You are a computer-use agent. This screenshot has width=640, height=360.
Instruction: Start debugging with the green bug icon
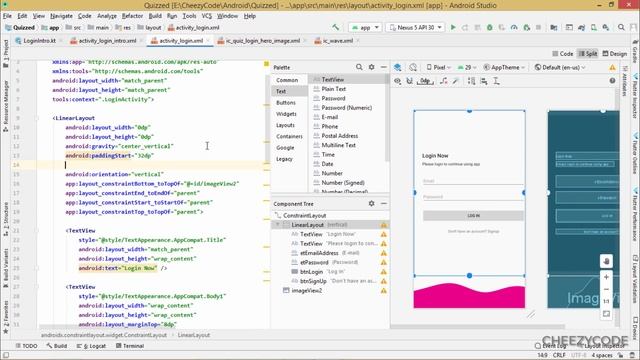click(489, 27)
